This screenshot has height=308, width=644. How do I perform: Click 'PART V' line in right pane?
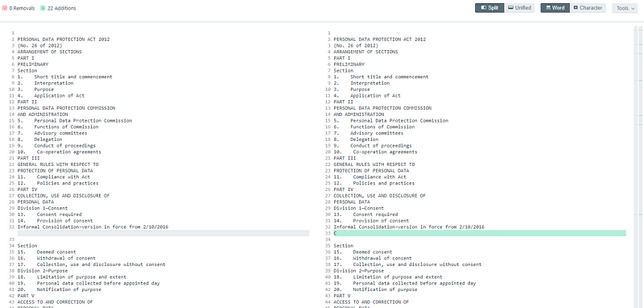point(342,296)
